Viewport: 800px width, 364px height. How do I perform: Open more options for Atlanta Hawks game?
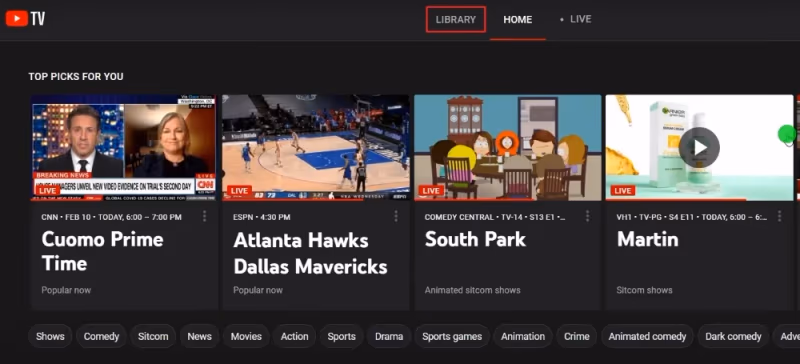(x=396, y=216)
